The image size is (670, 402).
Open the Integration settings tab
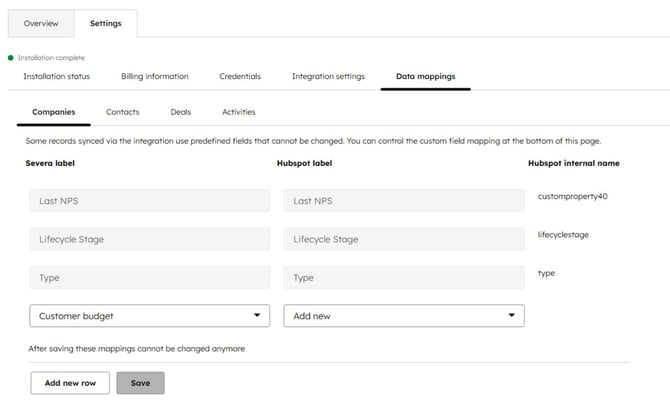(x=328, y=76)
